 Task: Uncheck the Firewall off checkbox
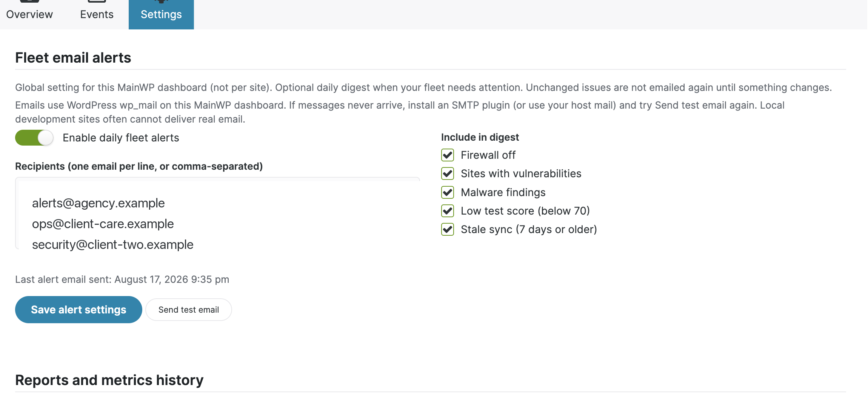tap(448, 155)
